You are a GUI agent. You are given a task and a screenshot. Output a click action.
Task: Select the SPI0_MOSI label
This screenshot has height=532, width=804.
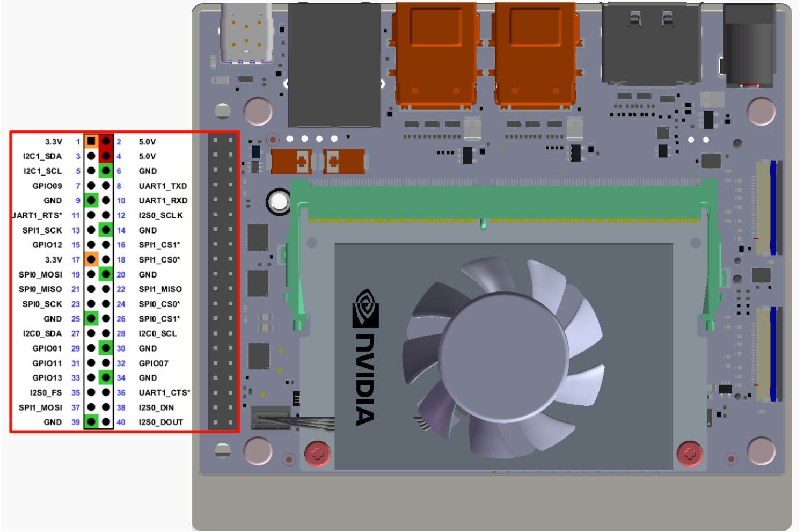click(40, 274)
